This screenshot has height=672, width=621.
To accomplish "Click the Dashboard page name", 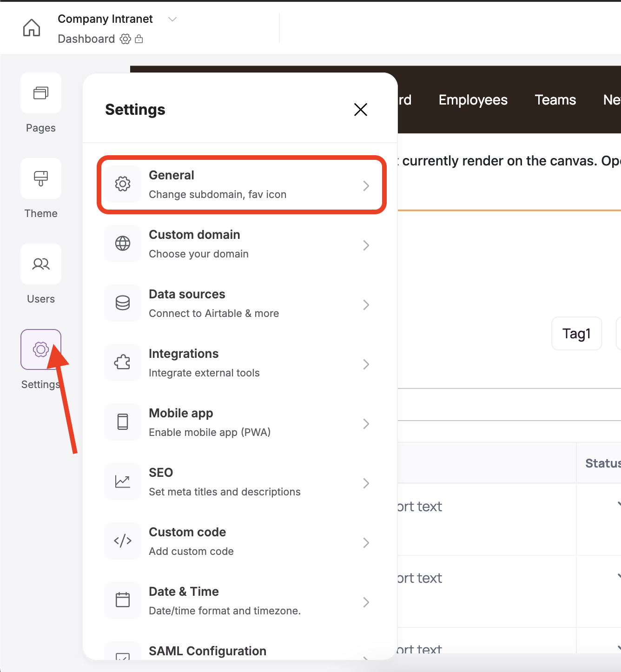I will coord(86,39).
